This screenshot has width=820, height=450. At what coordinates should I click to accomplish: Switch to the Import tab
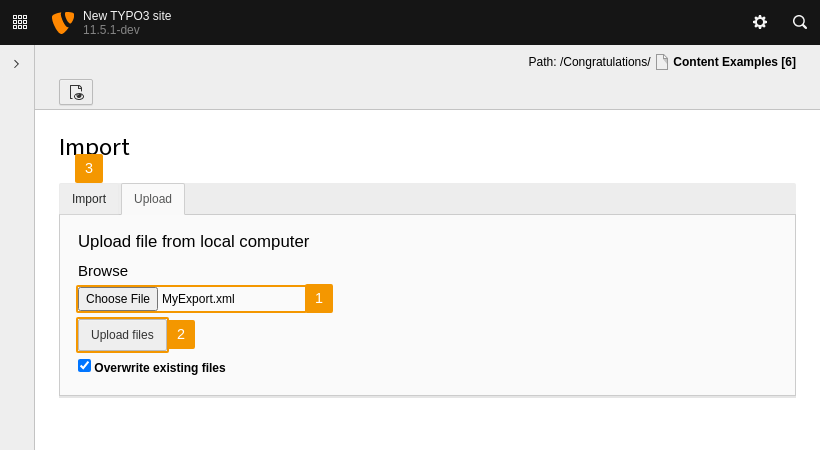pyautogui.click(x=89, y=199)
